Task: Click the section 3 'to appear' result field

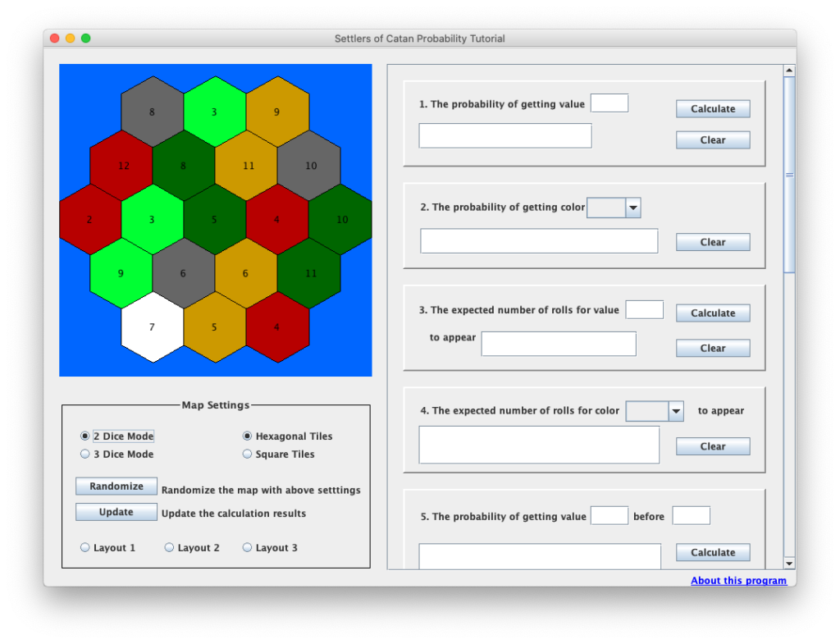Action: click(559, 344)
